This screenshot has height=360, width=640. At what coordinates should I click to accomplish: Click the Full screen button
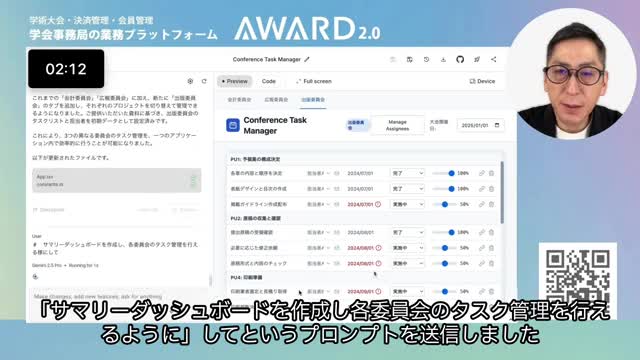point(313,81)
